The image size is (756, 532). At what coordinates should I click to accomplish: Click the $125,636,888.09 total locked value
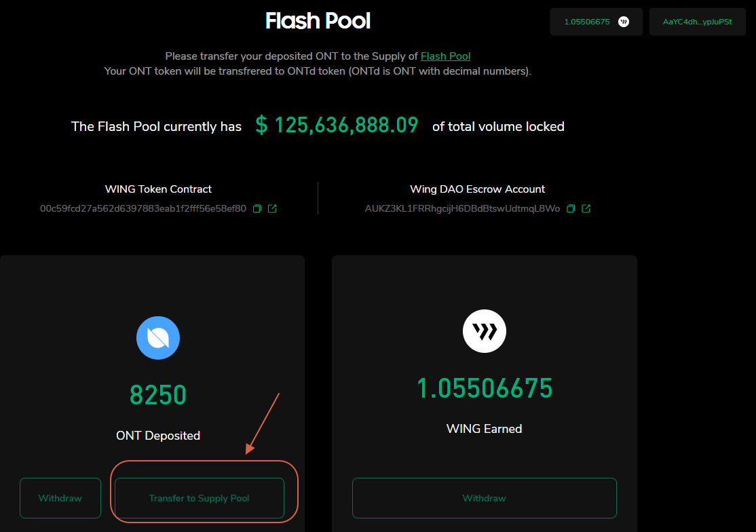337,126
